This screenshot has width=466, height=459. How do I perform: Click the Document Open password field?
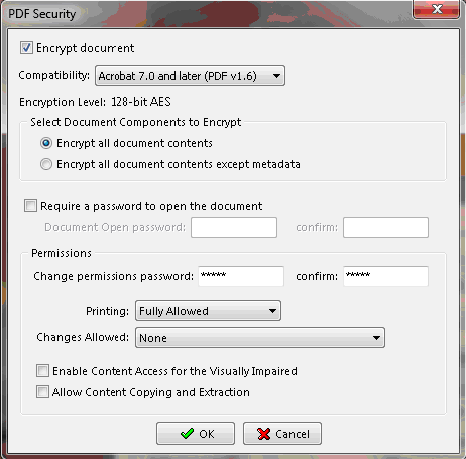pyautogui.click(x=234, y=227)
